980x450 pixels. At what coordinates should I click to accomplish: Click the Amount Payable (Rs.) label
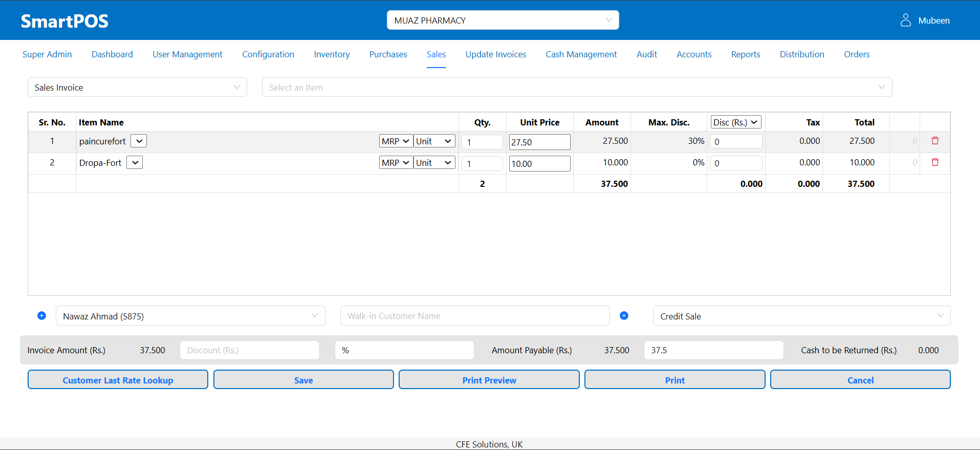point(532,350)
